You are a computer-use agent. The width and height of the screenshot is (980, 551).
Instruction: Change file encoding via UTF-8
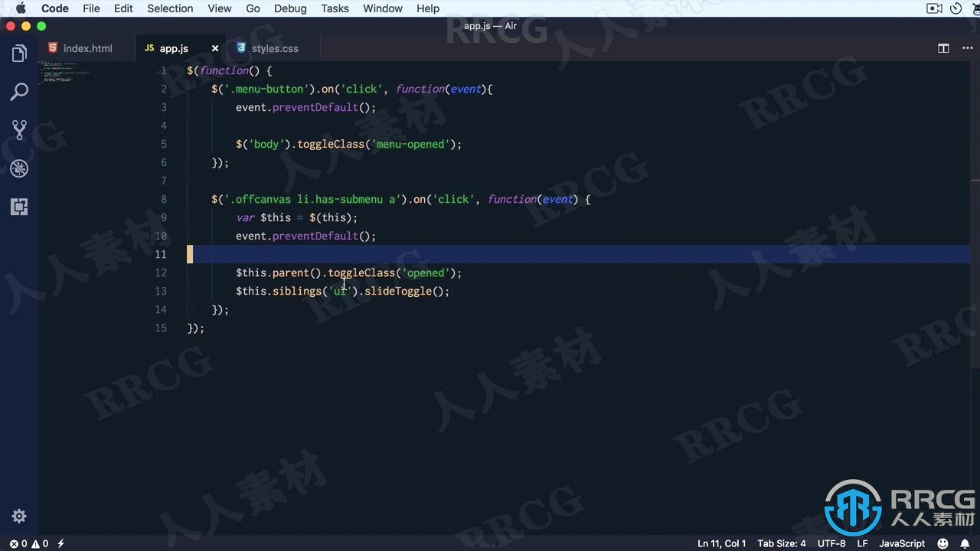(831, 543)
